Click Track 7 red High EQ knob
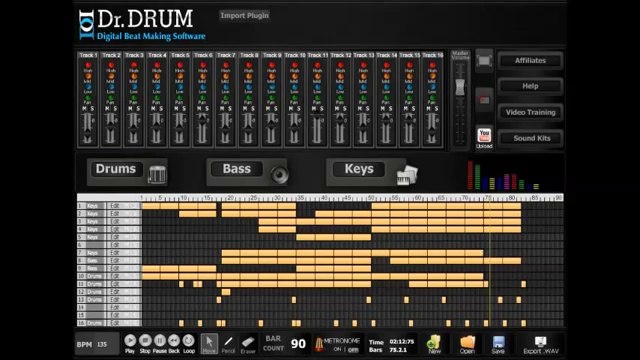This screenshot has height=360, width=640. click(226, 65)
